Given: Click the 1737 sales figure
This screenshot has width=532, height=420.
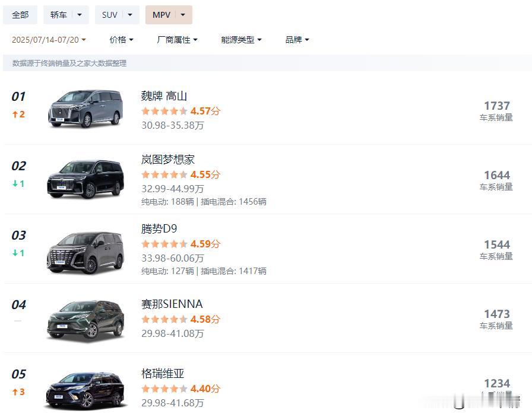Looking at the screenshot, I should tap(497, 106).
